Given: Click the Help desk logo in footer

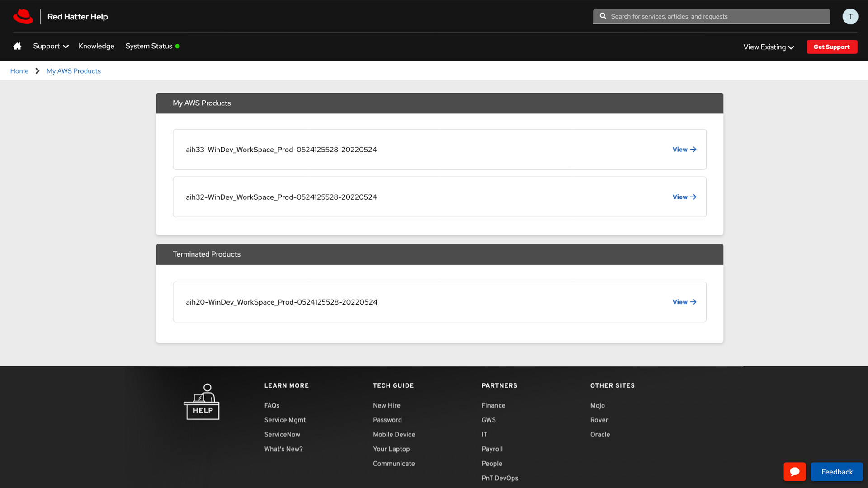Looking at the screenshot, I should (202, 402).
